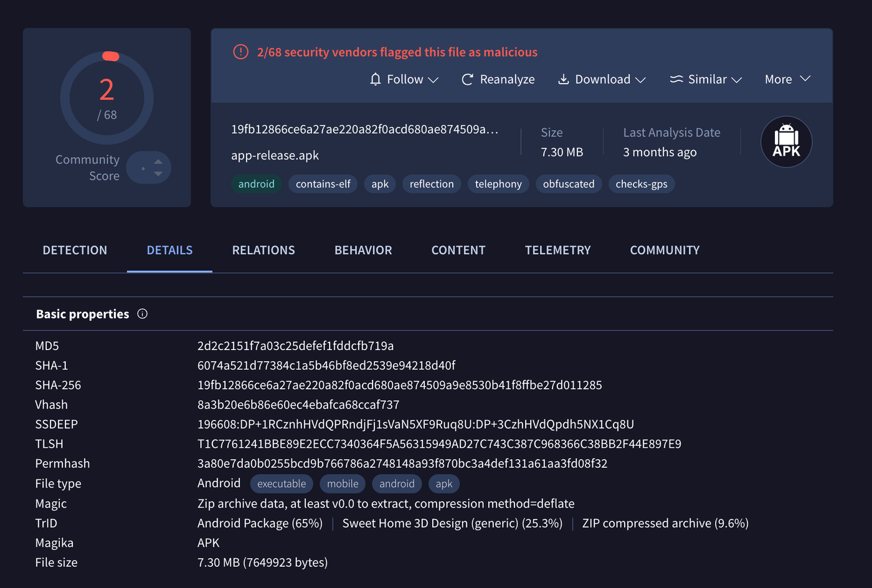Click the 2/68 vendors flagged message
Viewport: 872px width, 588px height.
point(397,52)
